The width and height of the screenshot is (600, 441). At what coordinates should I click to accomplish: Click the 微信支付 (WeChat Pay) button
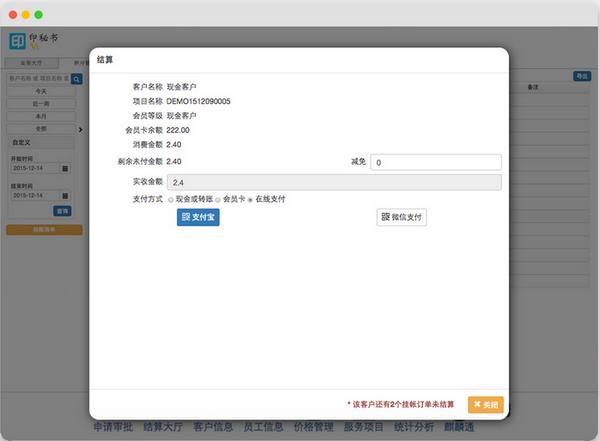pos(402,217)
